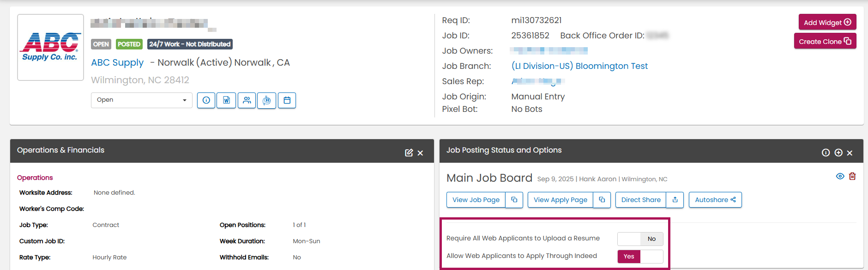868x270 pixels.
Task: Click the OPEN status badge
Action: [101, 44]
